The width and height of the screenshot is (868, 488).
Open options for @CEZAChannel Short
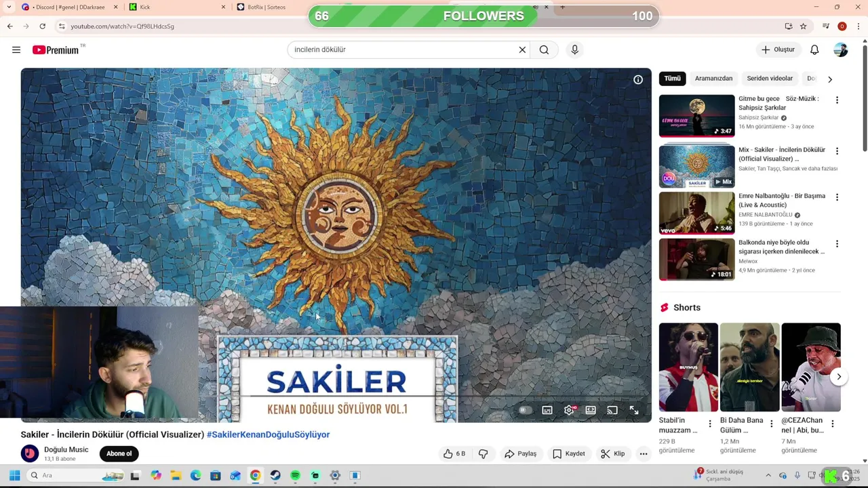click(832, 424)
